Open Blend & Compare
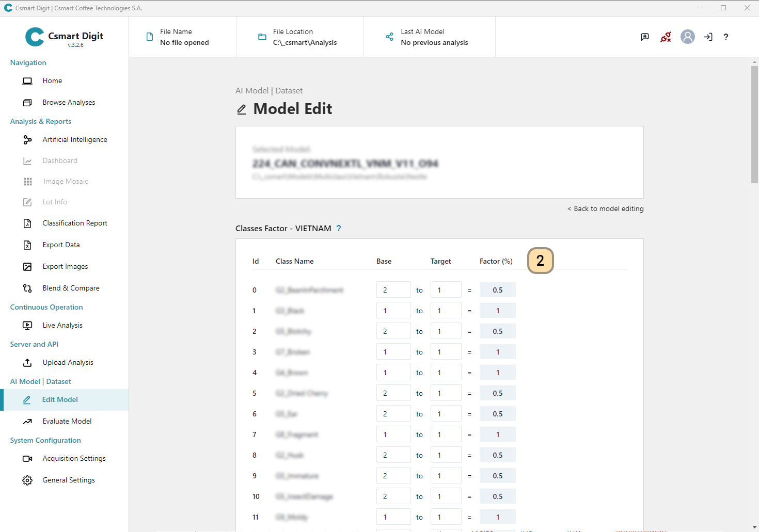This screenshot has height=532, width=759. (71, 288)
